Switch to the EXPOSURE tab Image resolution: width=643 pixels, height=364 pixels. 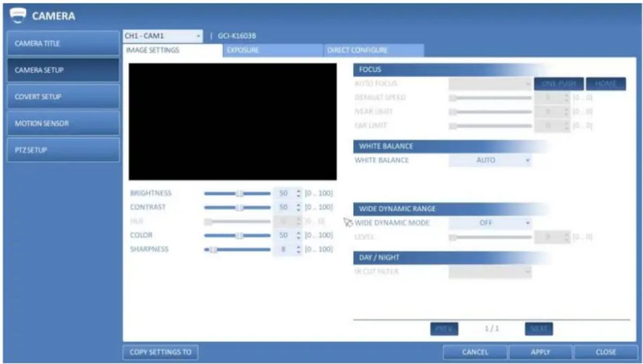tap(273, 50)
